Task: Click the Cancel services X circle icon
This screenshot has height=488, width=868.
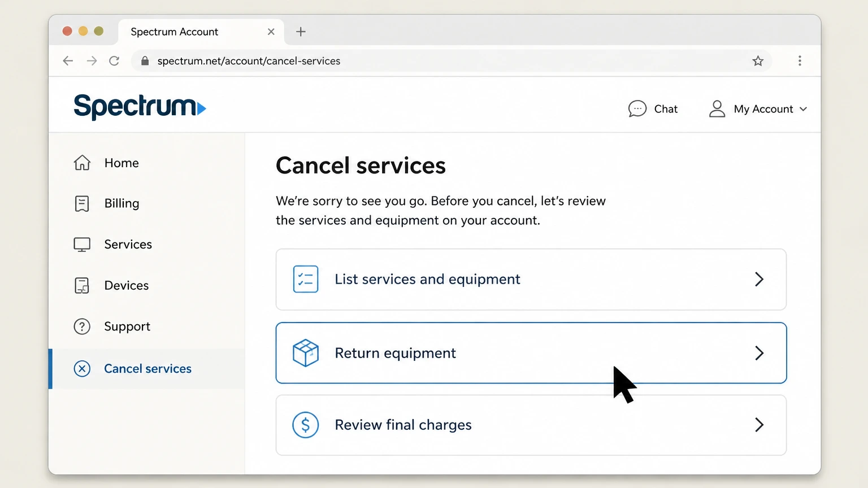Action: pyautogui.click(x=82, y=369)
